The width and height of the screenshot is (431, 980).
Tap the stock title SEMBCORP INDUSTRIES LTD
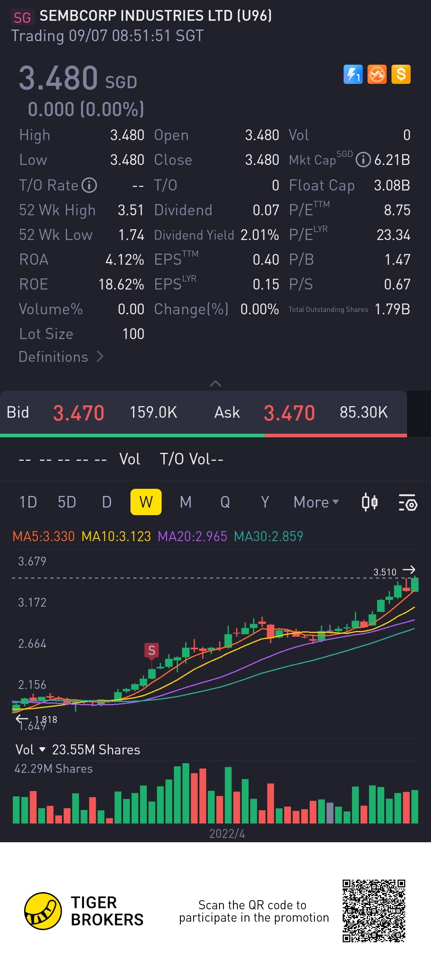pos(156,16)
